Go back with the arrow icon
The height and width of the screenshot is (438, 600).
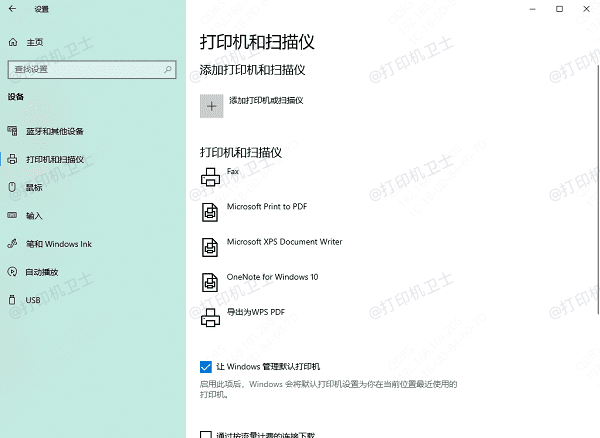(12, 9)
